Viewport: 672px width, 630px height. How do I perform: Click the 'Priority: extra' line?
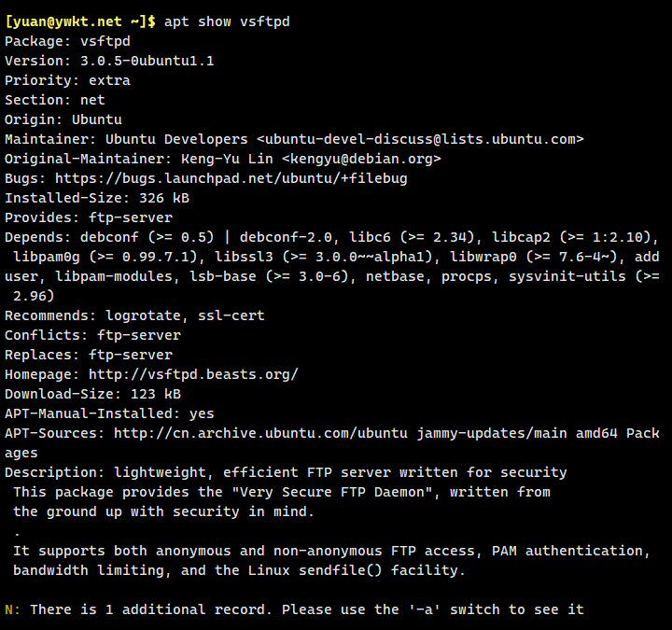(x=67, y=80)
